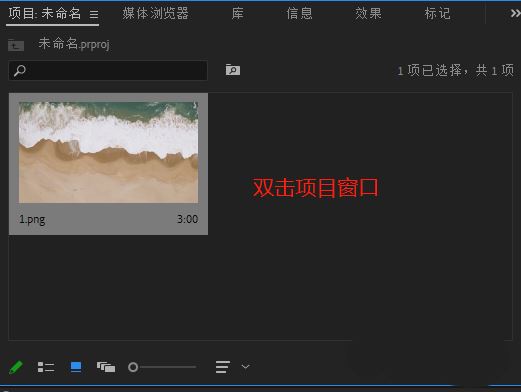Open the 标记 tab

(x=437, y=14)
